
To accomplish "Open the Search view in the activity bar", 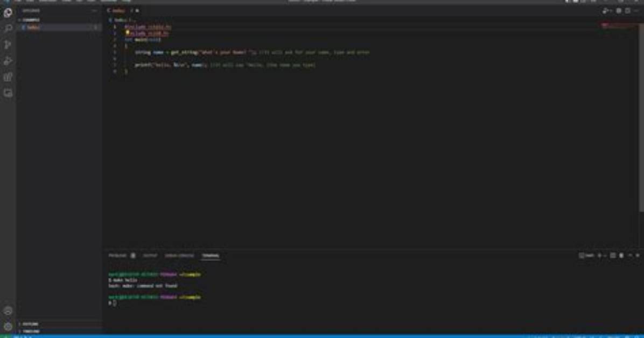I will (8, 29).
